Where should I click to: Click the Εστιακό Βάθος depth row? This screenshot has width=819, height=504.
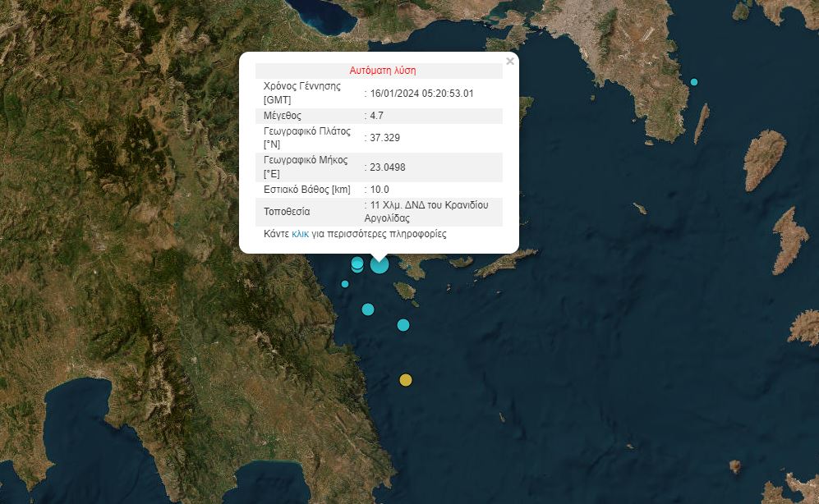pos(308,189)
